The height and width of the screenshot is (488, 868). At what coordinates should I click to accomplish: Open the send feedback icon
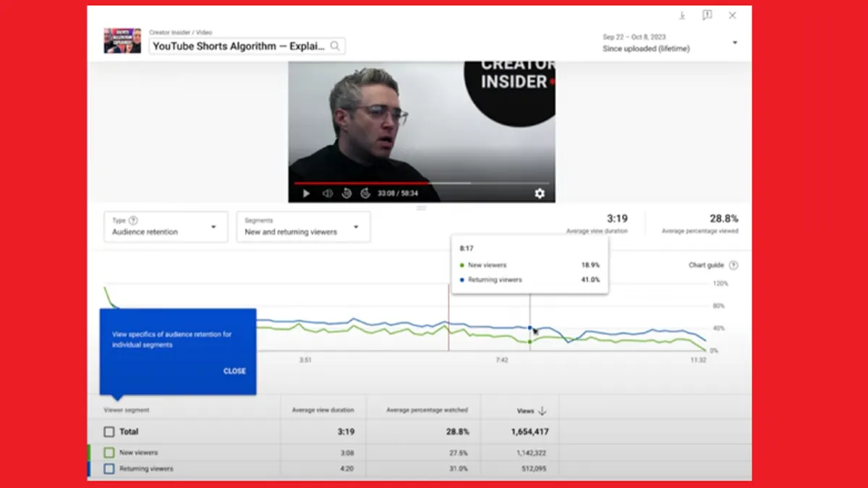tap(707, 15)
